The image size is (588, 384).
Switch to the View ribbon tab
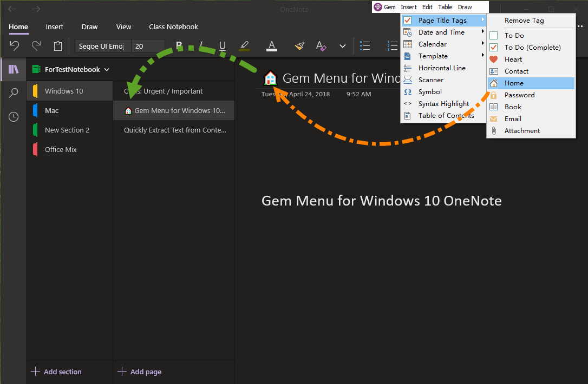coord(124,27)
